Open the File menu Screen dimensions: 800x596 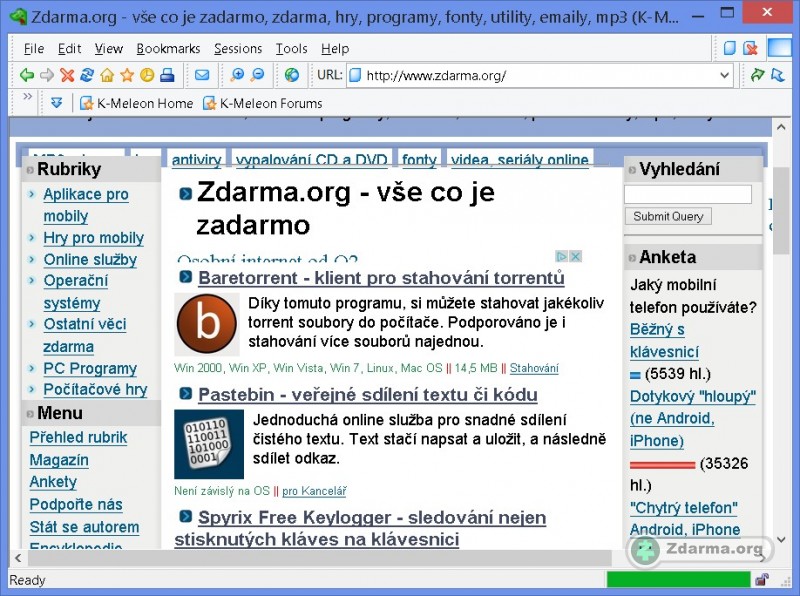(34, 48)
